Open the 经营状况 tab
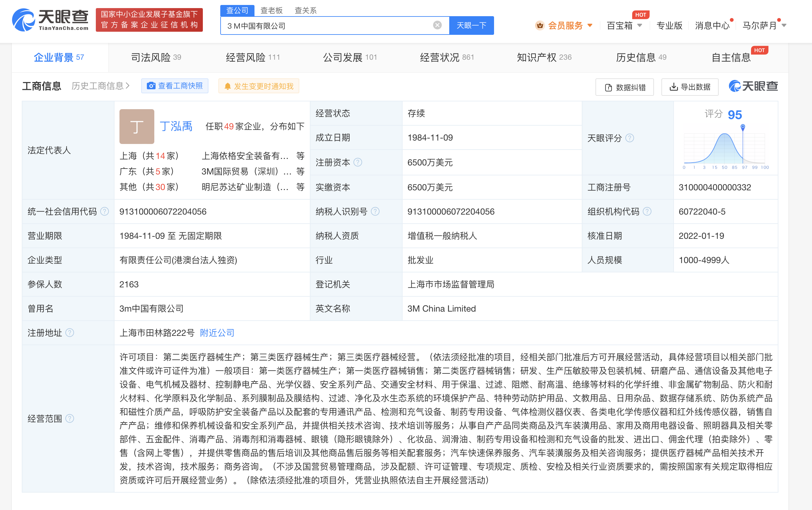The height and width of the screenshot is (510, 812). click(x=447, y=57)
